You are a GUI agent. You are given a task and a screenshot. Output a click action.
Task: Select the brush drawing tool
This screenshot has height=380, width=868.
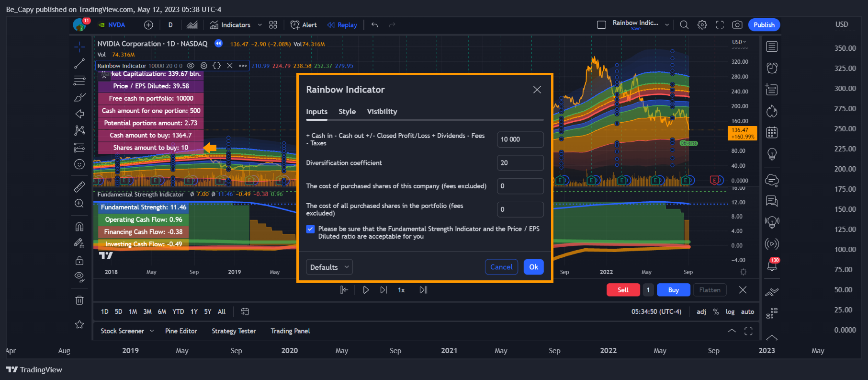pyautogui.click(x=79, y=97)
